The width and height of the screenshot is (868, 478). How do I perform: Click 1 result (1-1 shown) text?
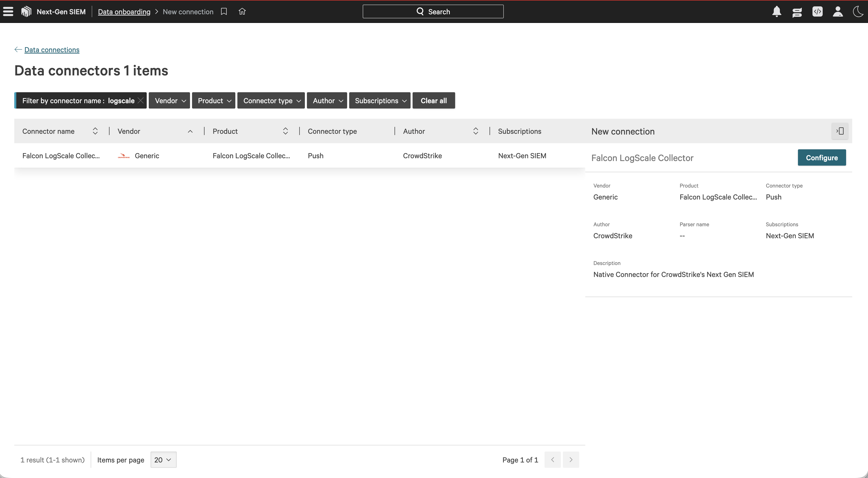pos(52,460)
